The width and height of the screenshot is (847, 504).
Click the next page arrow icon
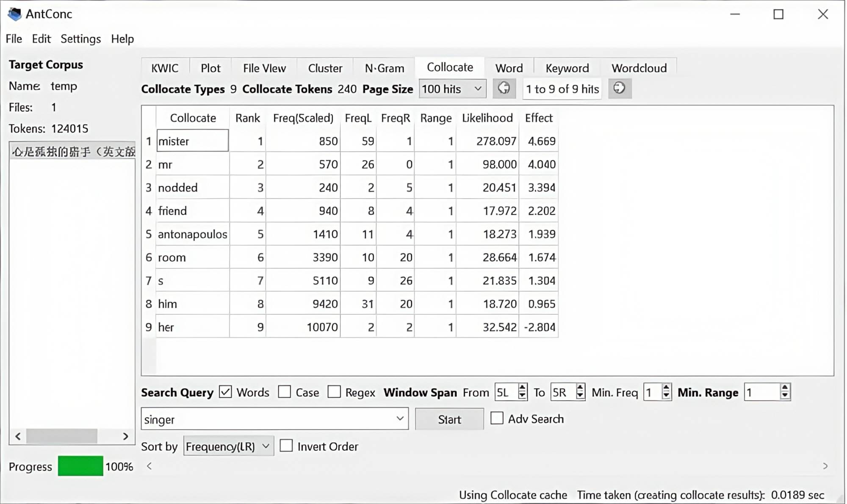click(x=620, y=89)
